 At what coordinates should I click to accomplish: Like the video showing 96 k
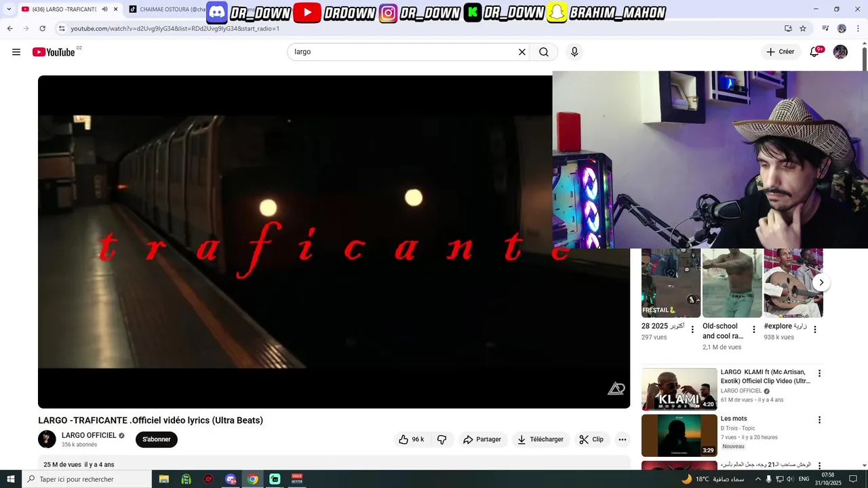click(x=411, y=439)
